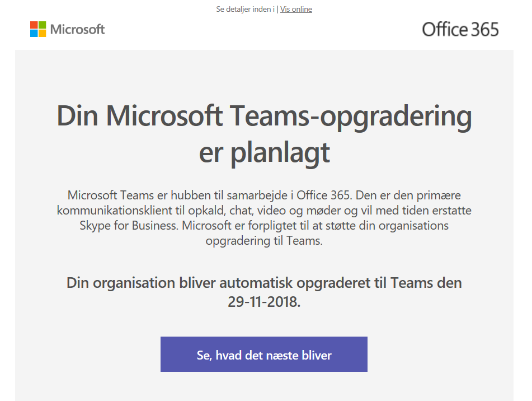Viewport: 532px width, 401px height.
Task: Click the 'Skype for Business' text in paragraph
Action: [129, 226]
